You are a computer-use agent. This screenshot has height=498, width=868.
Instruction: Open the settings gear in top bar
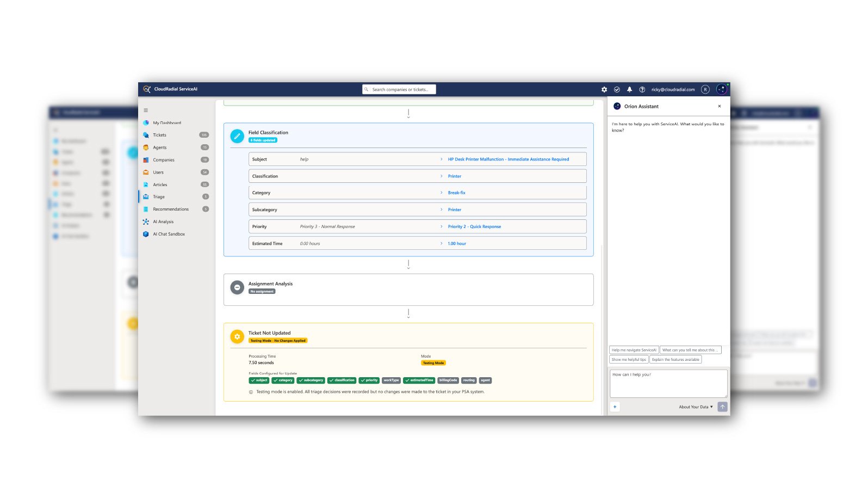pos(604,90)
